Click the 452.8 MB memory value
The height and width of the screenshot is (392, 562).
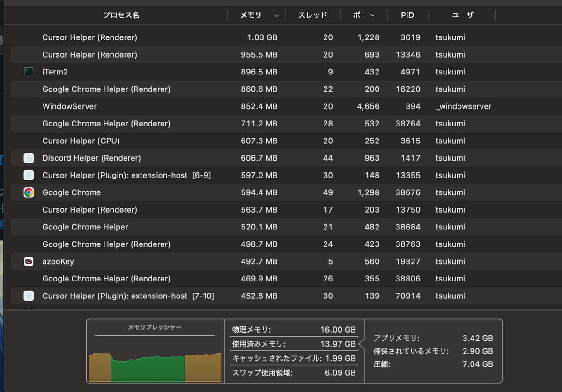point(259,296)
